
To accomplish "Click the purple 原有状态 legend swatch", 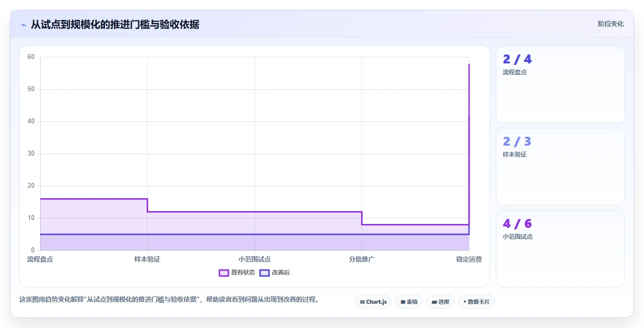I will [x=224, y=273].
